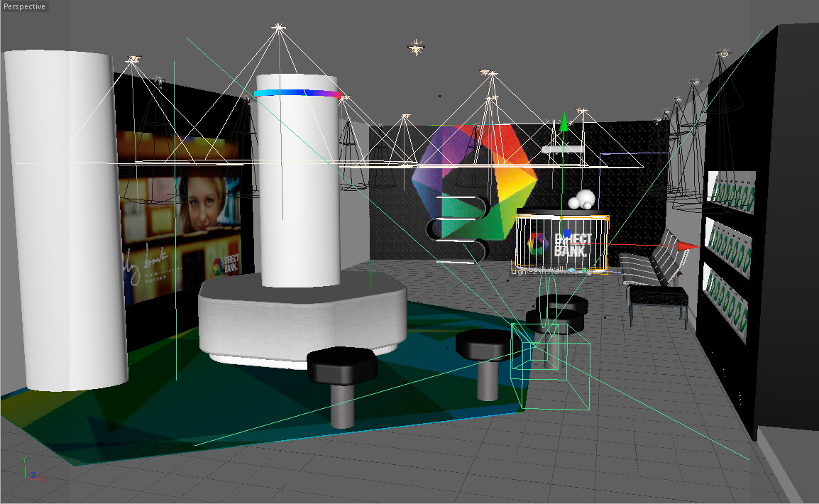Grab the green Y-axis arrow handle
Viewport: 819px width, 504px height.
563,122
